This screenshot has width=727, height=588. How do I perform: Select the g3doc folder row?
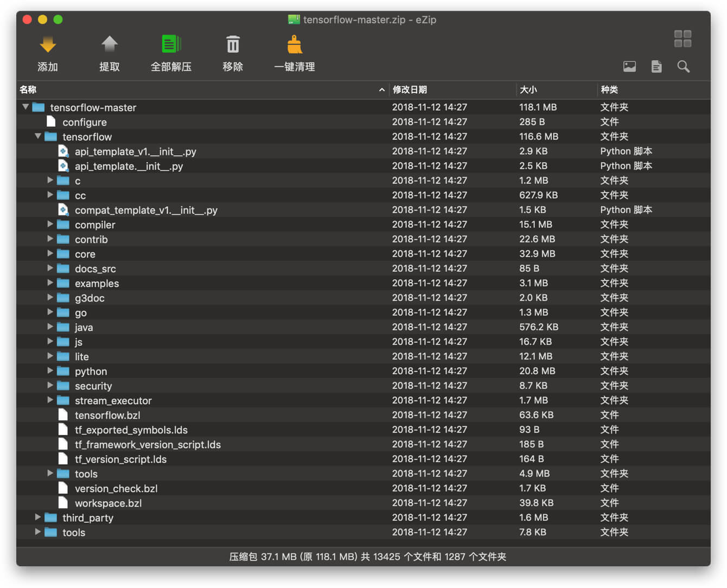coord(363,297)
